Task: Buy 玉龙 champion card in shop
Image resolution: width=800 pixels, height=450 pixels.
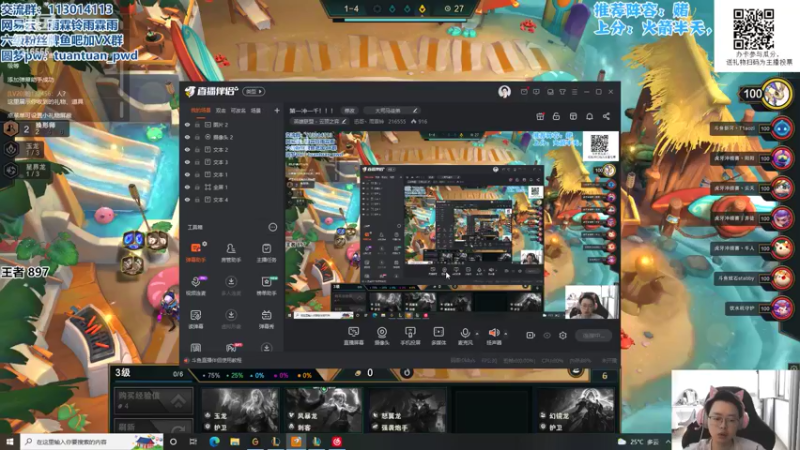Action: click(x=240, y=410)
